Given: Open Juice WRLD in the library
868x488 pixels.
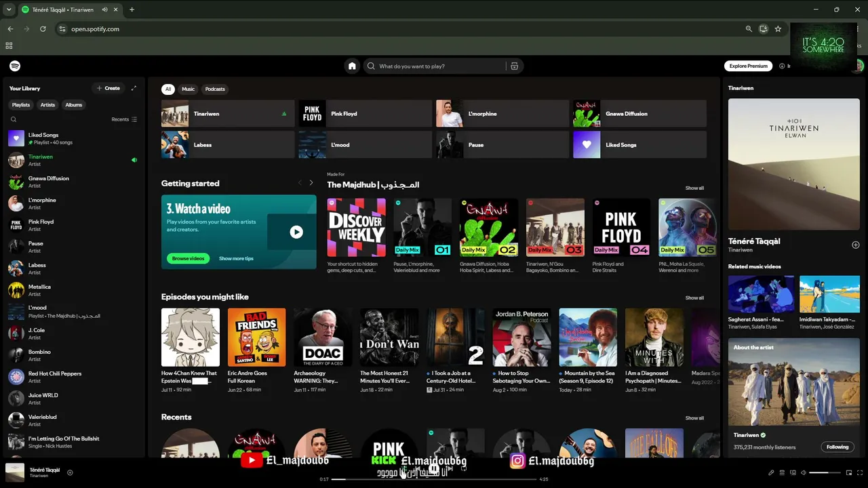Looking at the screenshot, I should tap(73, 399).
